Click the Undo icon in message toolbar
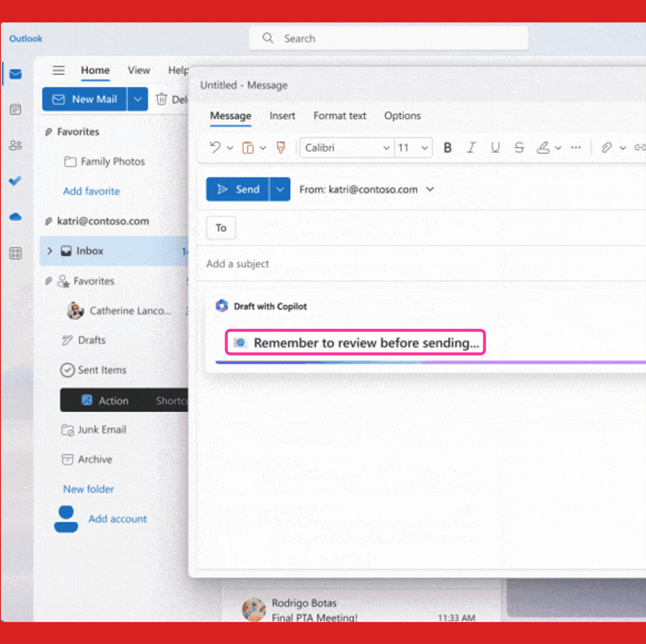 [216, 148]
